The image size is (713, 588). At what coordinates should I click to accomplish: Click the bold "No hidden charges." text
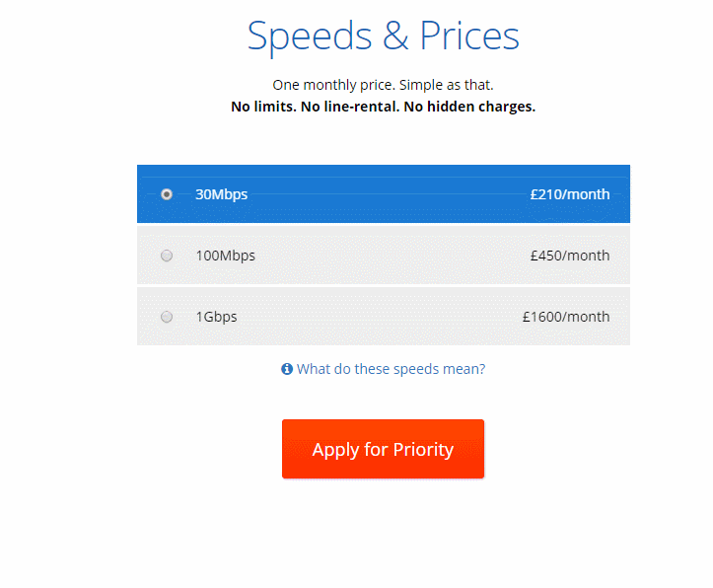pyautogui.click(x=470, y=107)
